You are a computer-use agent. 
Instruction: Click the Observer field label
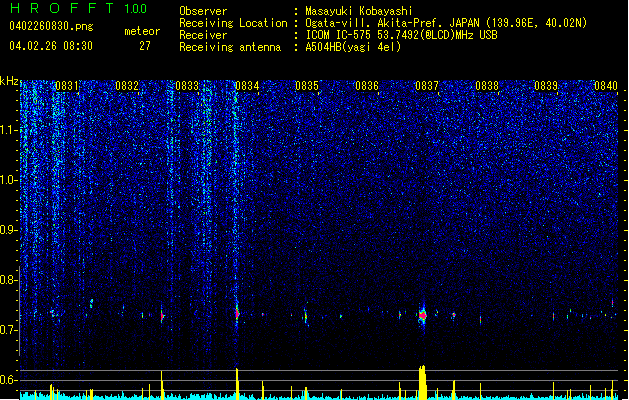pos(203,11)
